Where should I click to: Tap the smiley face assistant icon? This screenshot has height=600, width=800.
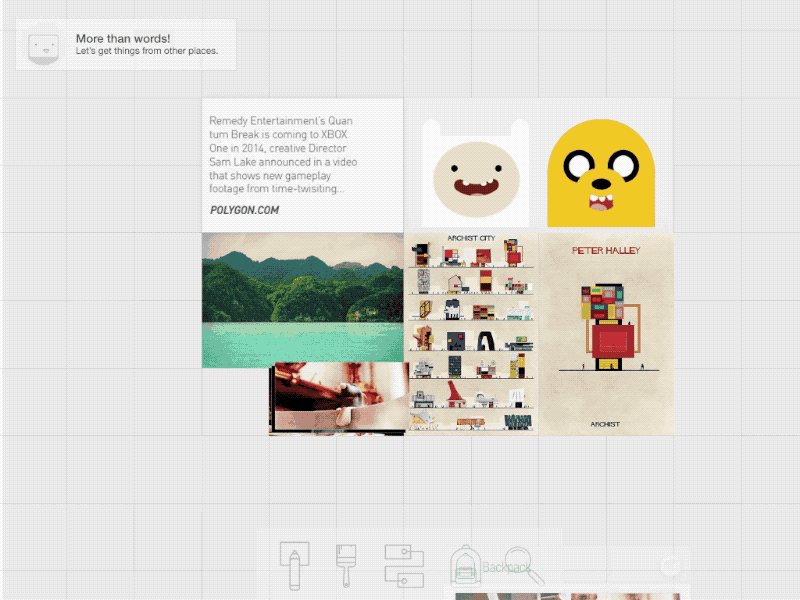point(43,47)
